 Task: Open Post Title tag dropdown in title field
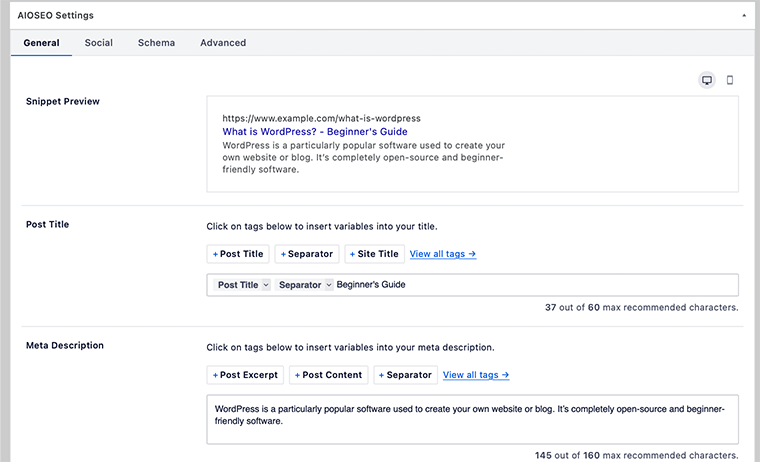(266, 285)
